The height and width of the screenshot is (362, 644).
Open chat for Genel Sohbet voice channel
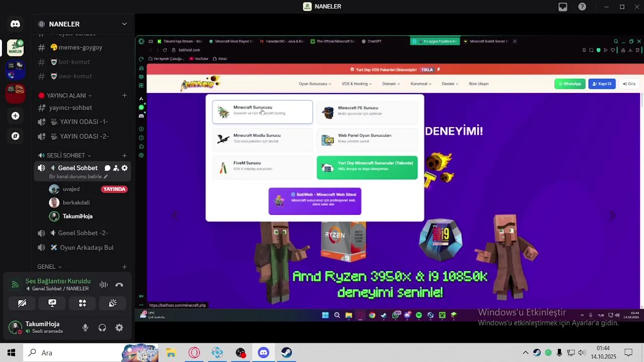click(x=107, y=168)
